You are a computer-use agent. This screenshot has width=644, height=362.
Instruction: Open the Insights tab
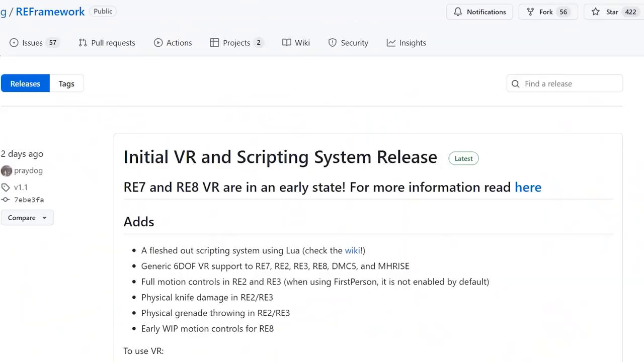407,43
